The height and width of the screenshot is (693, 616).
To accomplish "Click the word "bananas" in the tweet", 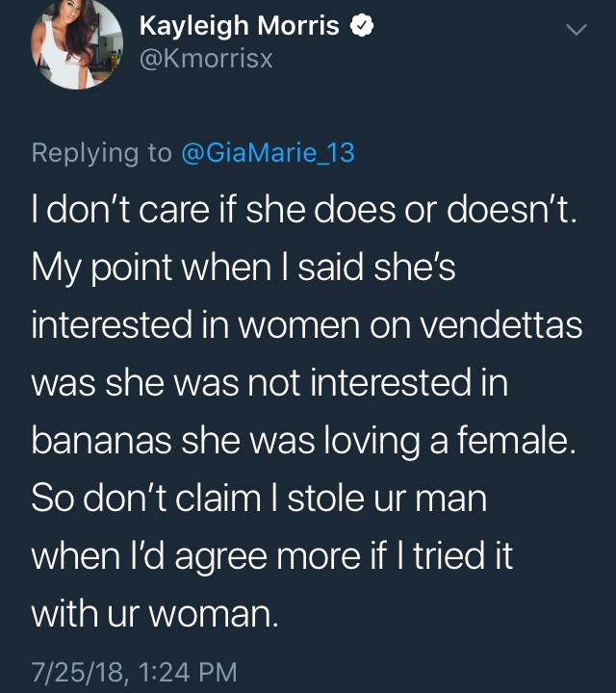I will [101, 440].
